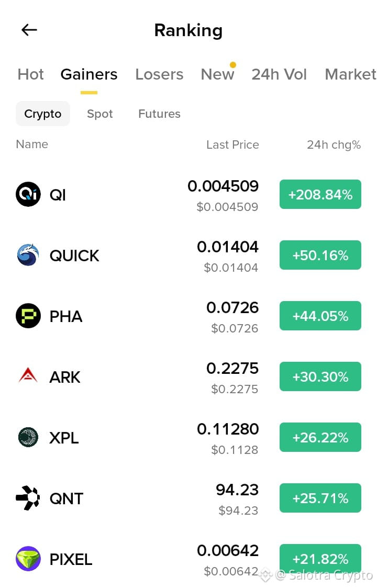Tap the +25.71% QNT change button
The image size is (377, 588).
pos(320,498)
